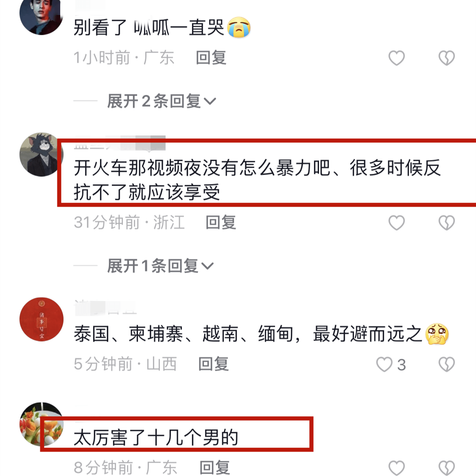The image size is (476, 476).
Task: Reply to the 5分钟前 山西 comment
Action: [x=214, y=364]
